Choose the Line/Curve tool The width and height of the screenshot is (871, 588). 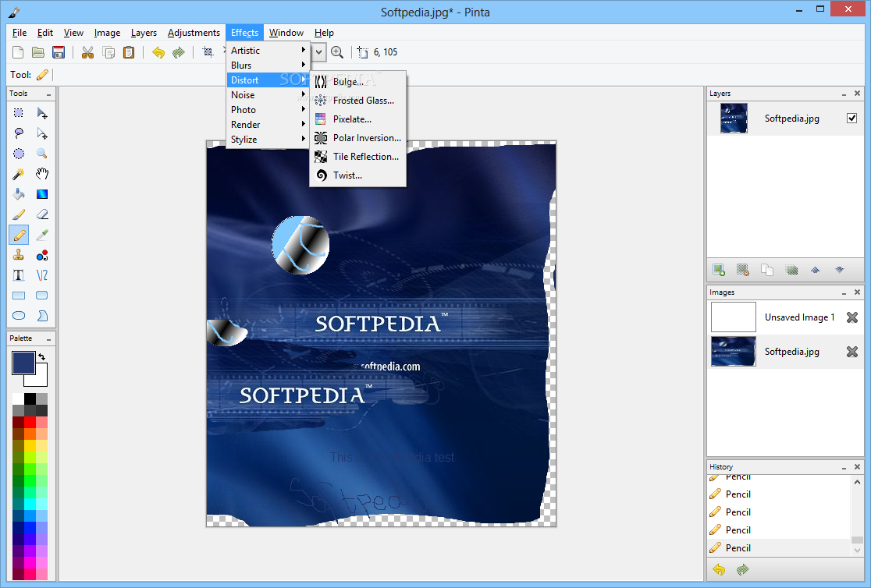(x=41, y=275)
